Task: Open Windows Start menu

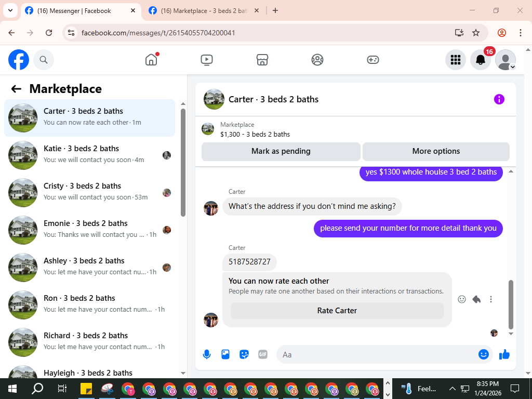Action: tap(12, 389)
